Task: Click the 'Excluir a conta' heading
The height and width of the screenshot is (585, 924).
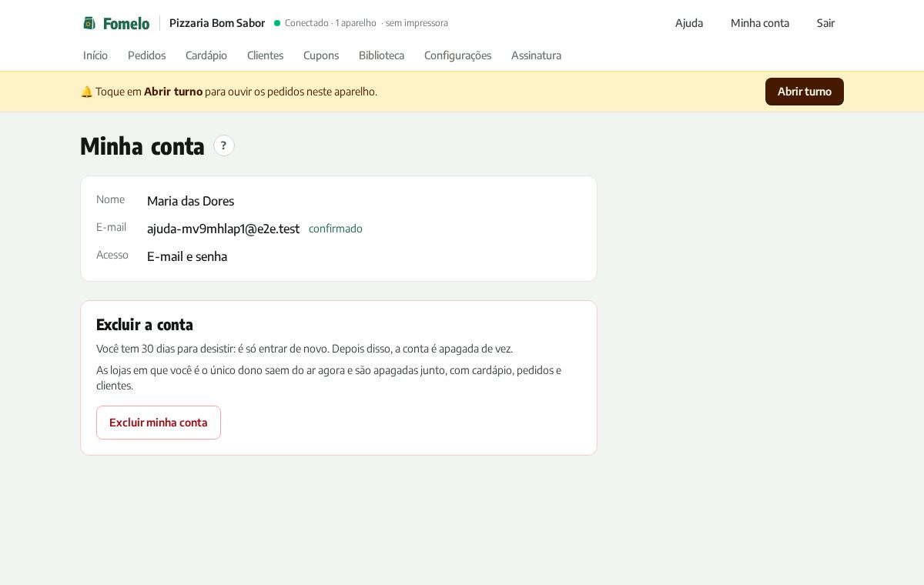Action: point(145,324)
